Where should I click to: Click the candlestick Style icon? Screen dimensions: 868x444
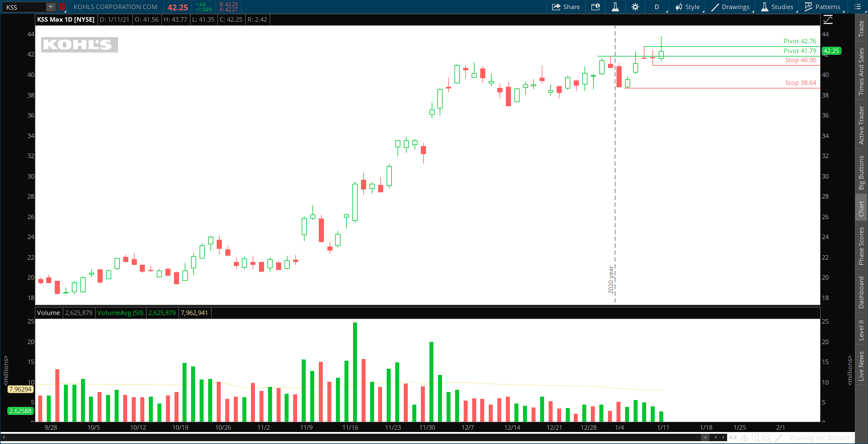679,7
